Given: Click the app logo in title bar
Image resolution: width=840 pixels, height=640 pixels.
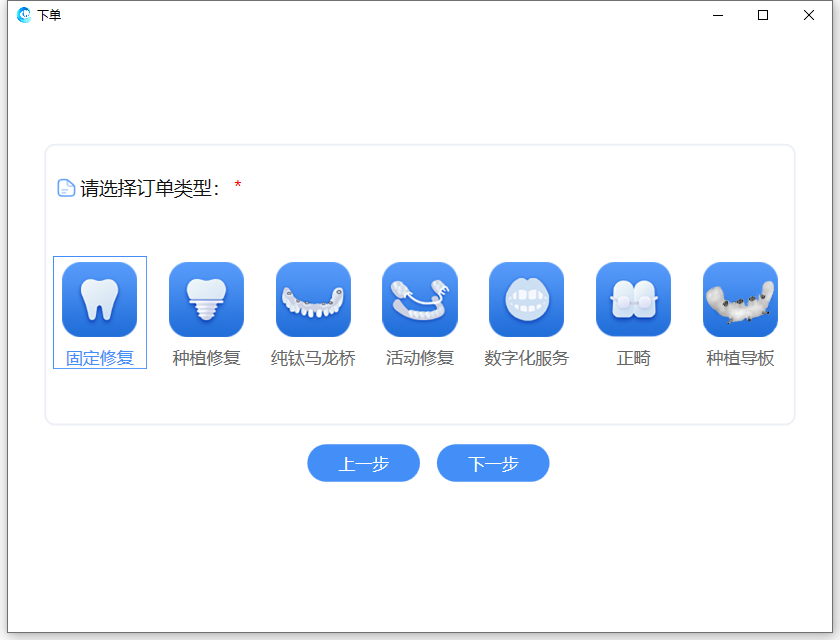Looking at the screenshot, I should coord(24,15).
